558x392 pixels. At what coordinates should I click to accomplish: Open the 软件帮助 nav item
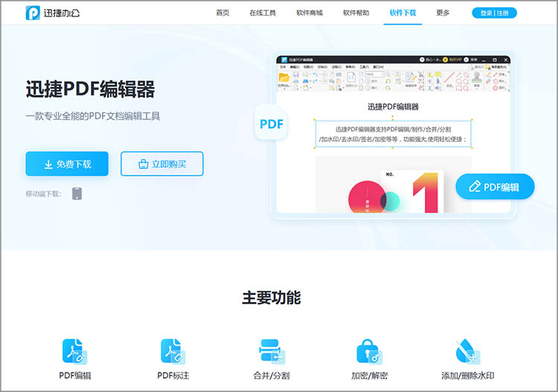[356, 13]
